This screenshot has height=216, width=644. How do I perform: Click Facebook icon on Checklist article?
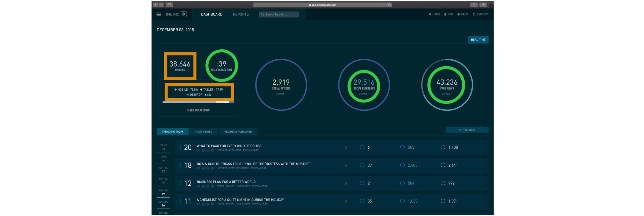coord(203,204)
